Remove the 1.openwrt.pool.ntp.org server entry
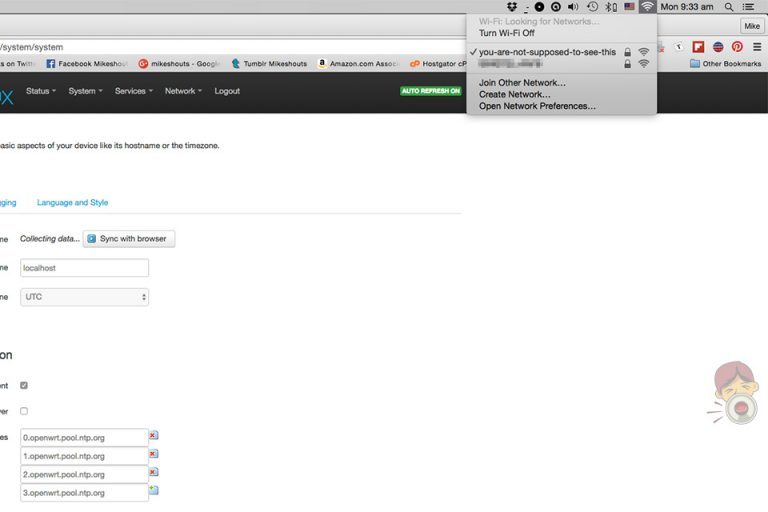This screenshot has width=768, height=512. click(153, 453)
